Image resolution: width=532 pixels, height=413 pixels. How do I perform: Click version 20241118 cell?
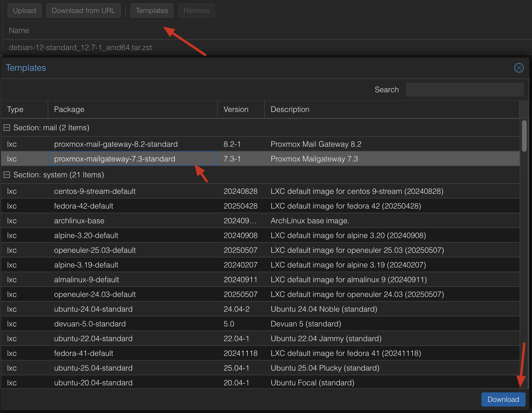[x=241, y=353]
